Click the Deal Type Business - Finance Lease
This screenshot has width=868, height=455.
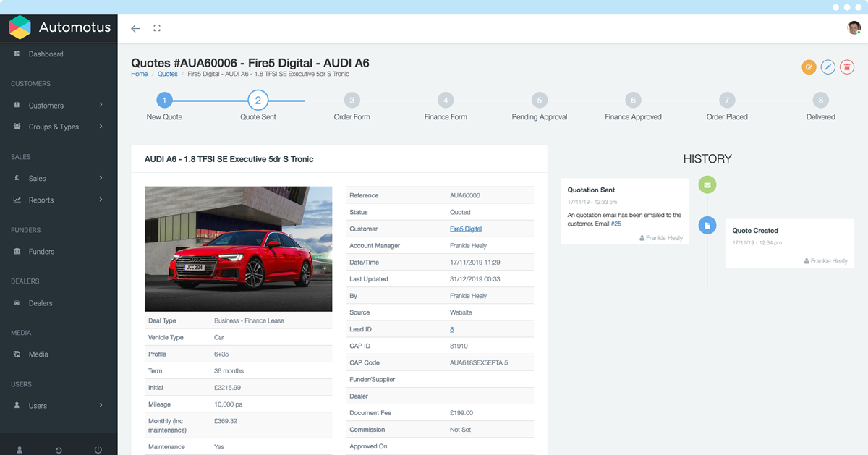pyautogui.click(x=249, y=320)
